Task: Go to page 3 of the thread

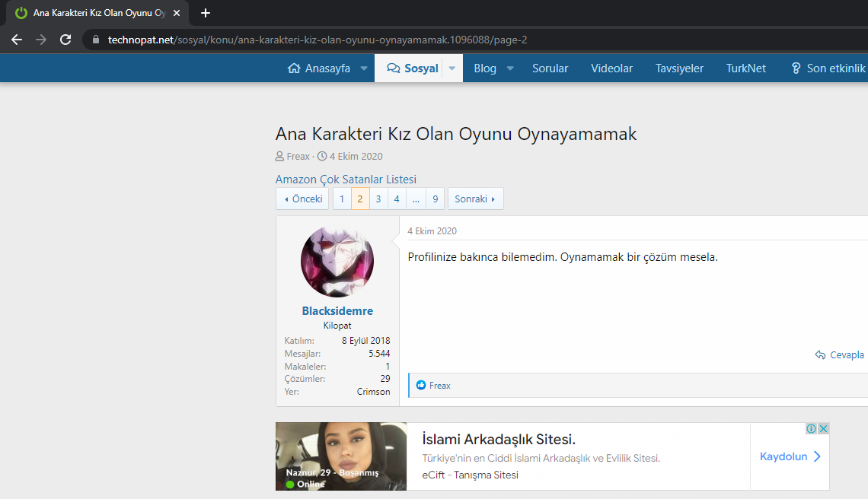Action: coord(378,199)
